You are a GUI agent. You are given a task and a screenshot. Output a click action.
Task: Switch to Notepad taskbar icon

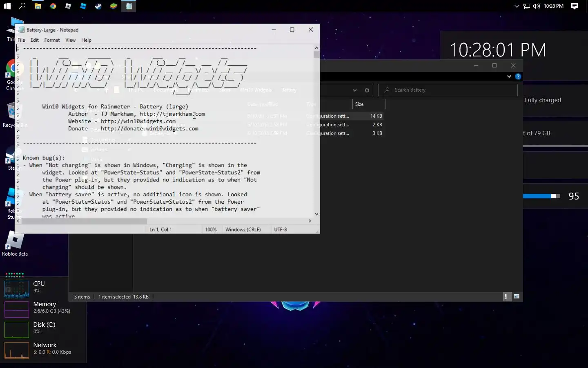click(129, 6)
